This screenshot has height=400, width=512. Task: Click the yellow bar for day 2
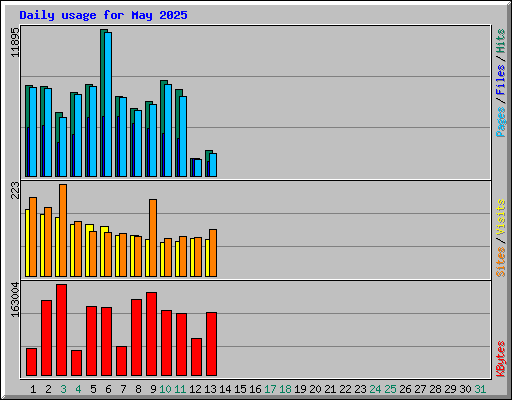tap(42, 245)
